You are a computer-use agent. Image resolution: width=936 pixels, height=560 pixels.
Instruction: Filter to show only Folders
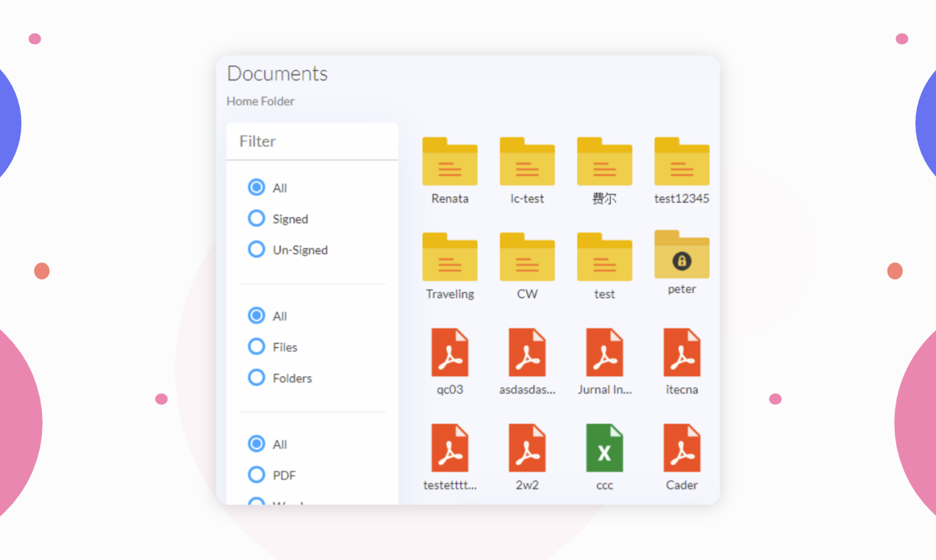(256, 378)
